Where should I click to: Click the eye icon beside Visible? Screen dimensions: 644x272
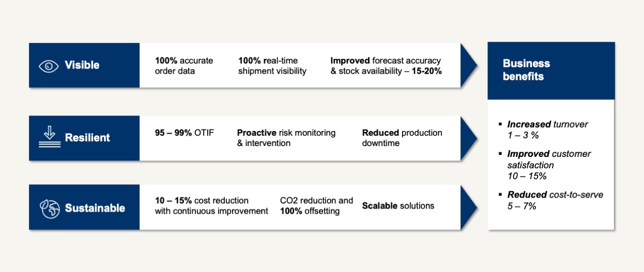(x=49, y=66)
